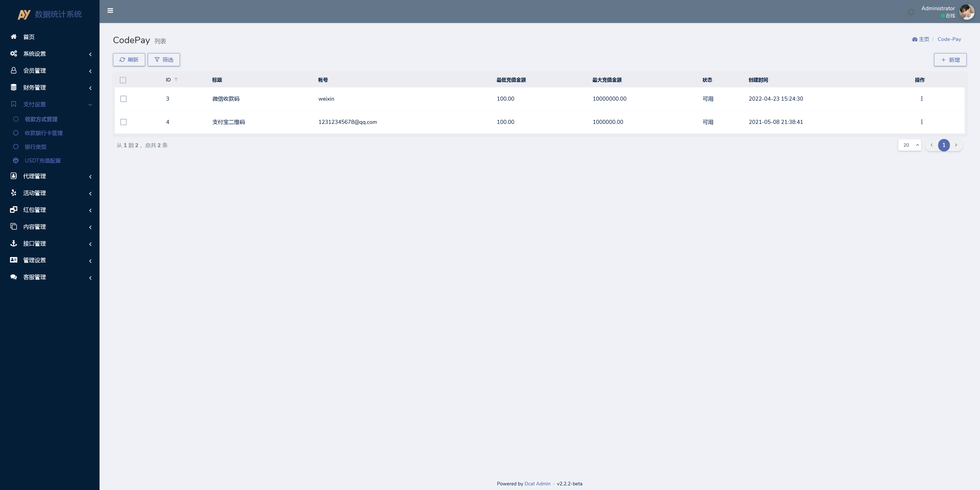Check the row checkbox for ID 4
The height and width of the screenshot is (490, 980).
click(x=123, y=122)
